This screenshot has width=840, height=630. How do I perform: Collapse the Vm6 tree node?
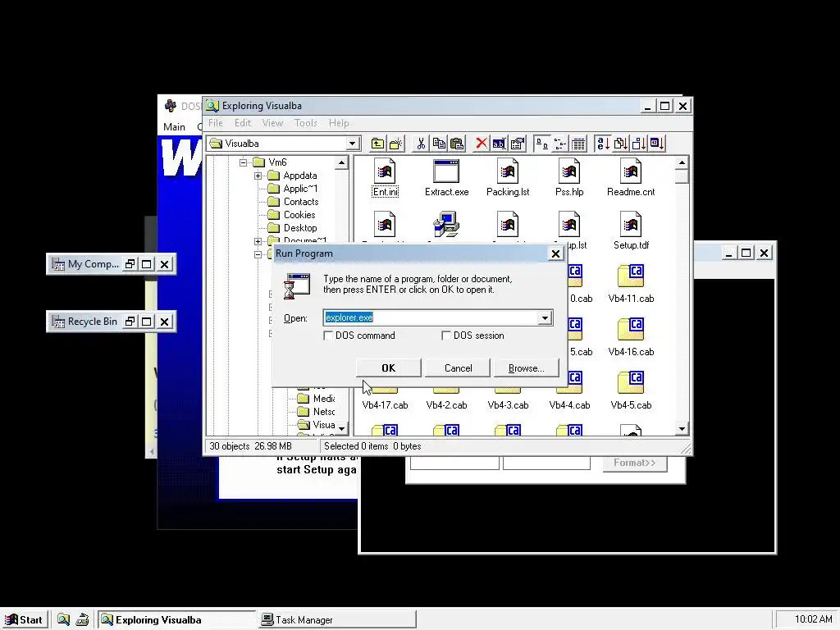(x=243, y=162)
